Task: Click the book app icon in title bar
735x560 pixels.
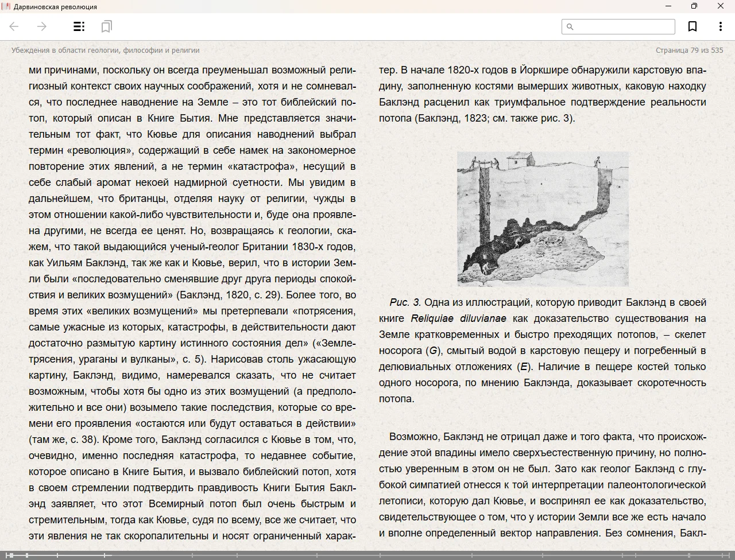Action: [6, 6]
